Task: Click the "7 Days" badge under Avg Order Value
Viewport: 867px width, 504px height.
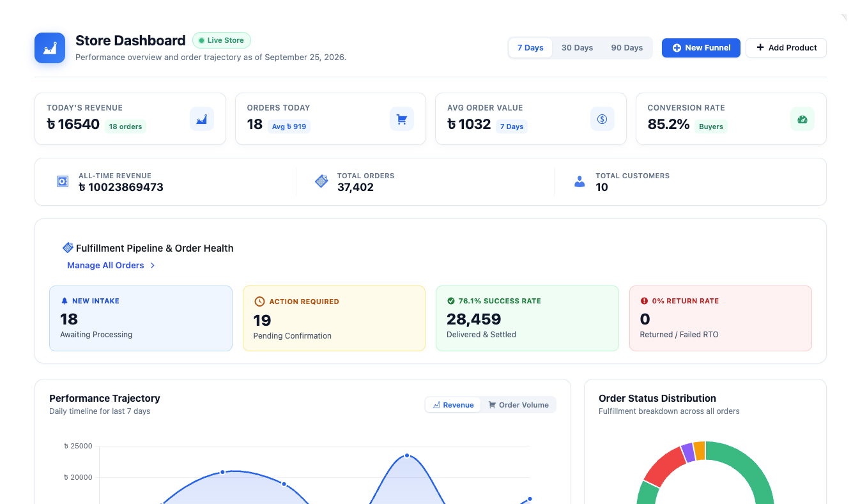Action: point(512,126)
